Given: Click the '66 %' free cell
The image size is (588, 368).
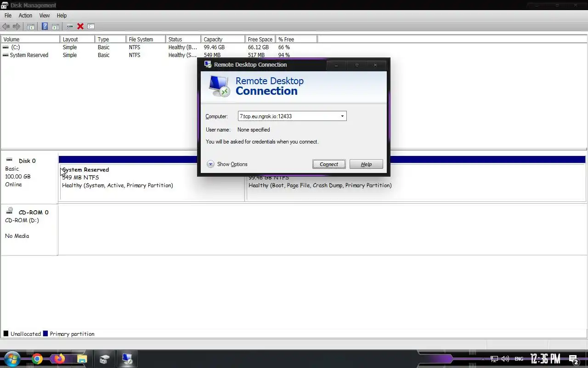Looking at the screenshot, I should click(x=284, y=47).
